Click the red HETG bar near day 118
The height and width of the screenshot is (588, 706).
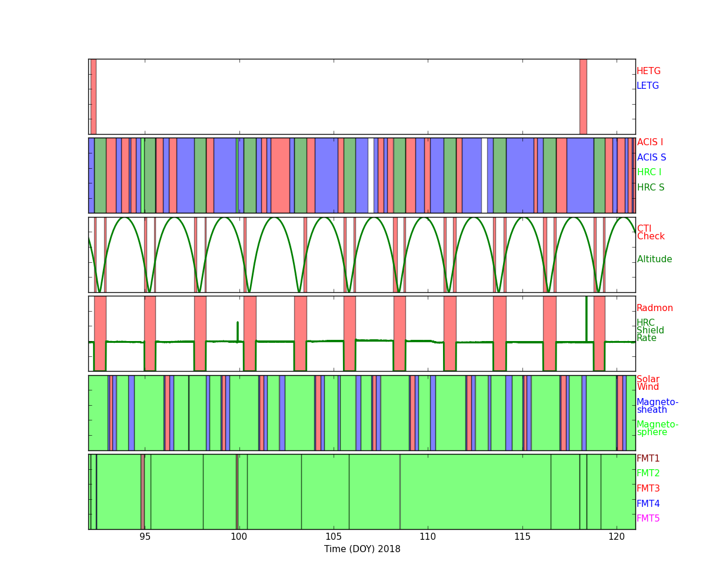[x=582, y=96]
